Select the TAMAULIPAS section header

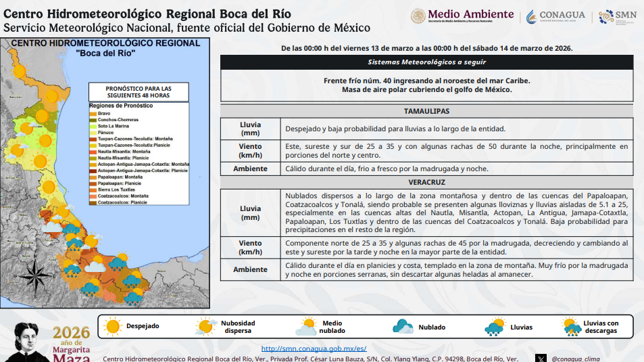pos(426,111)
